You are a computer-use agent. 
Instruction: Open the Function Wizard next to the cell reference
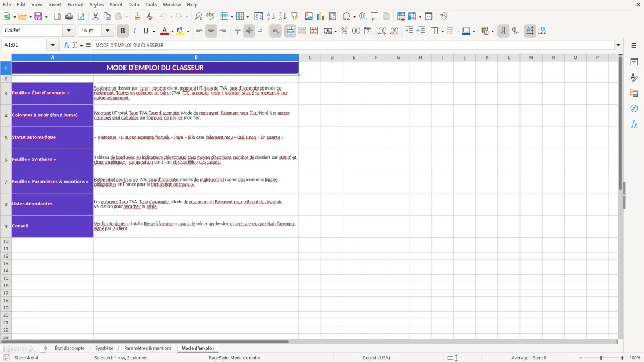(67, 46)
